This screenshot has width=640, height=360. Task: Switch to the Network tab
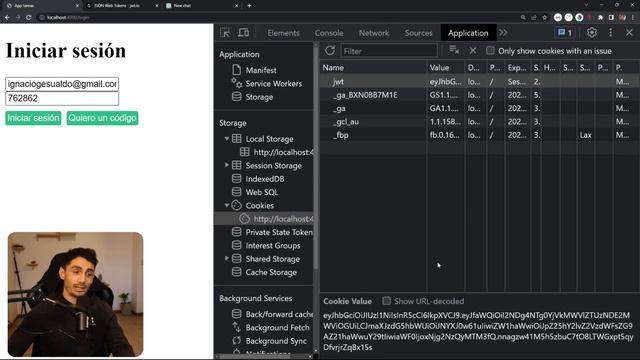373,33
